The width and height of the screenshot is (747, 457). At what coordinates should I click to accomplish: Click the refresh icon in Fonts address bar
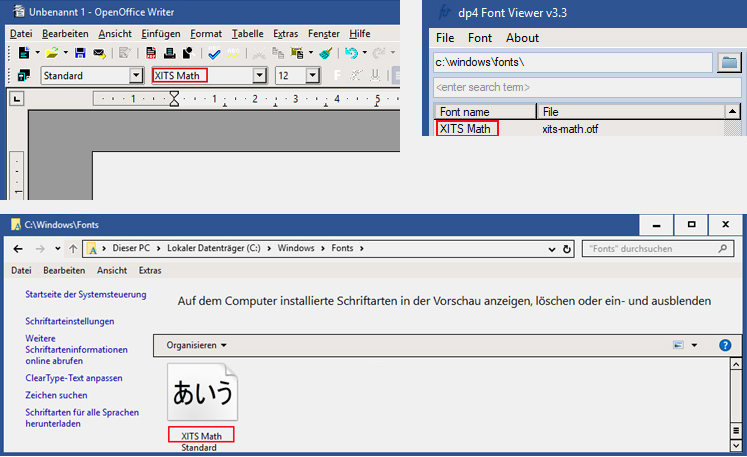(567, 248)
